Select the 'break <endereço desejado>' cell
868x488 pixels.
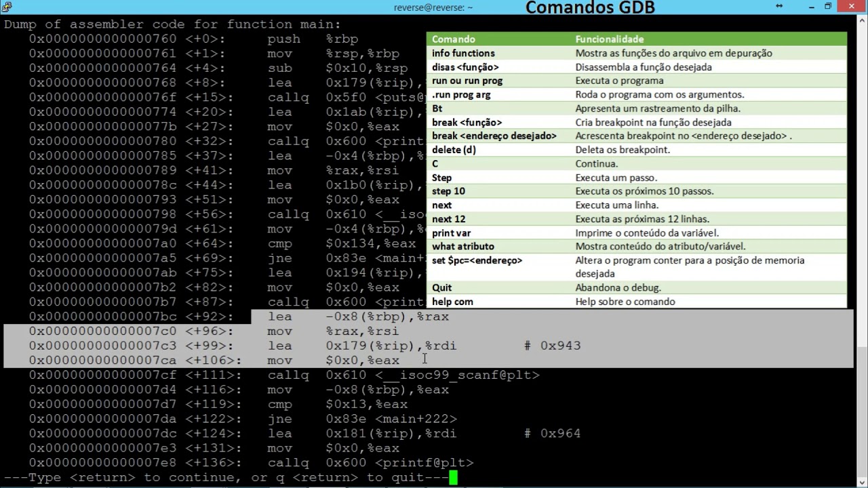[494, 136]
